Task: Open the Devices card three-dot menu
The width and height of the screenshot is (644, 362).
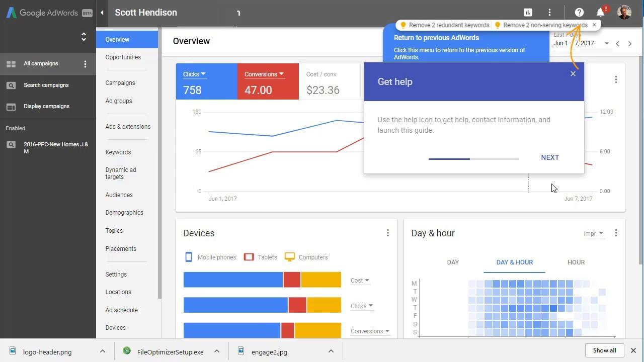Action: pyautogui.click(x=388, y=233)
